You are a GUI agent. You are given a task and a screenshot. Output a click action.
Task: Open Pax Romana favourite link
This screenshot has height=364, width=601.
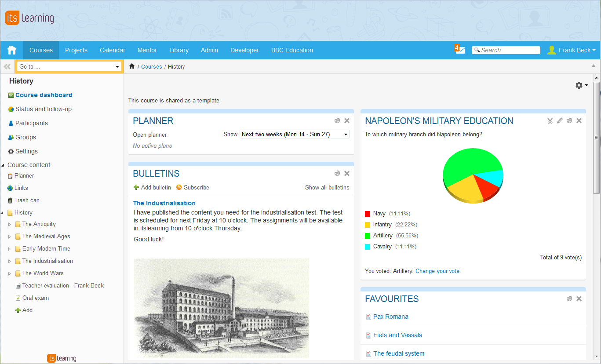point(390,317)
